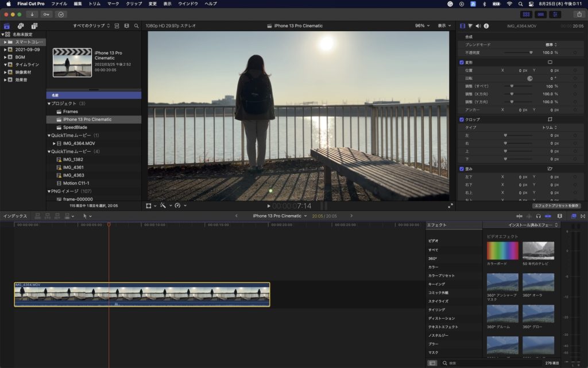Toggle the 歪み distort checkbox

point(462,169)
